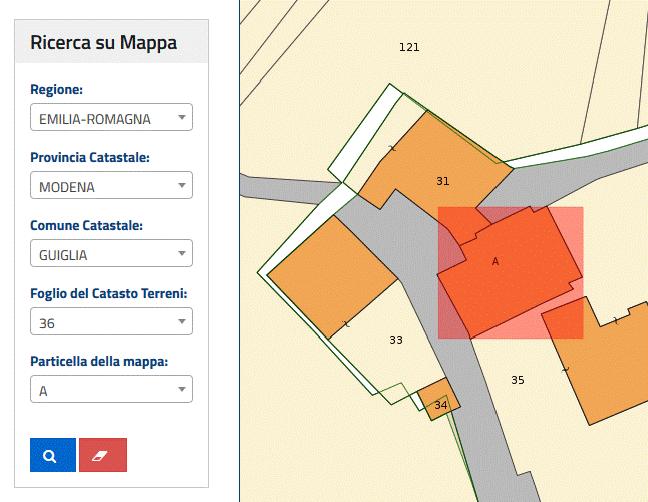Open the Provincia Catastale dropdown showing MODENA
648x502 pixels.
pos(111,185)
